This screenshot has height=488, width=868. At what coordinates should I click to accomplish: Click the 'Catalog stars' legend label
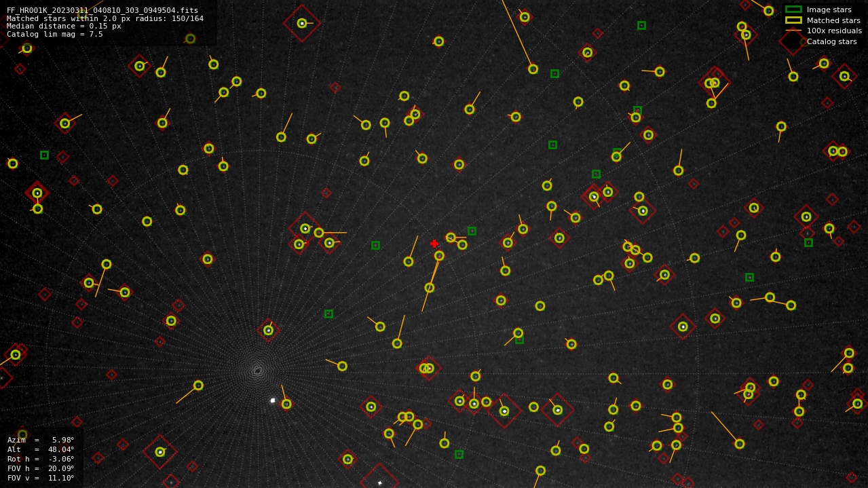coord(831,41)
